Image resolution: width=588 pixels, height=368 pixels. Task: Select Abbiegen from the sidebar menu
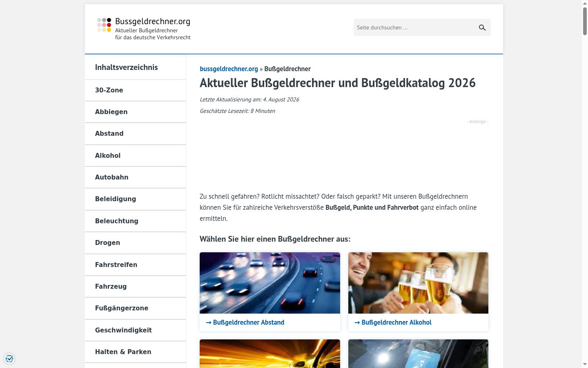pyautogui.click(x=135, y=112)
